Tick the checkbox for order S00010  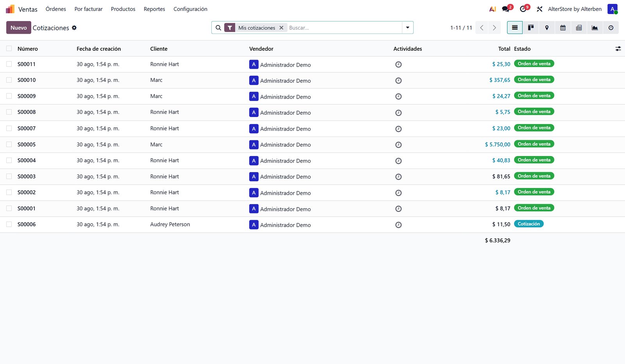click(9, 80)
